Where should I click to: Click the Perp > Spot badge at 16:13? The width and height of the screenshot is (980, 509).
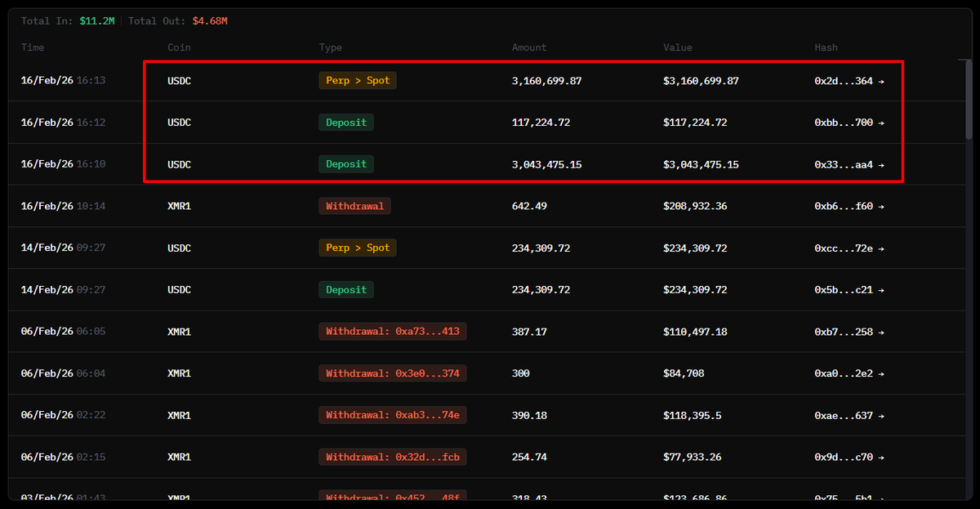pyautogui.click(x=358, y=81)
